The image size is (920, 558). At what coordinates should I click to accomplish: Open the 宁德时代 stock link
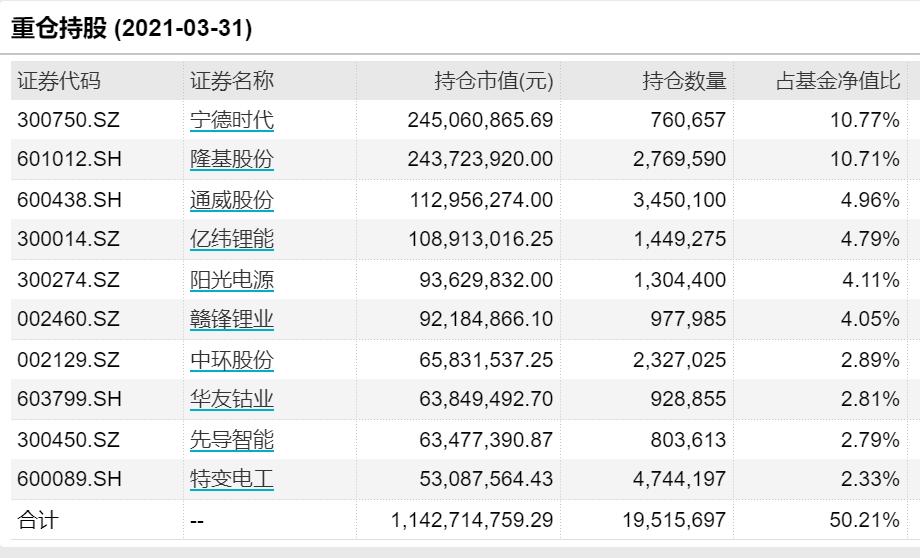(231, 121)
